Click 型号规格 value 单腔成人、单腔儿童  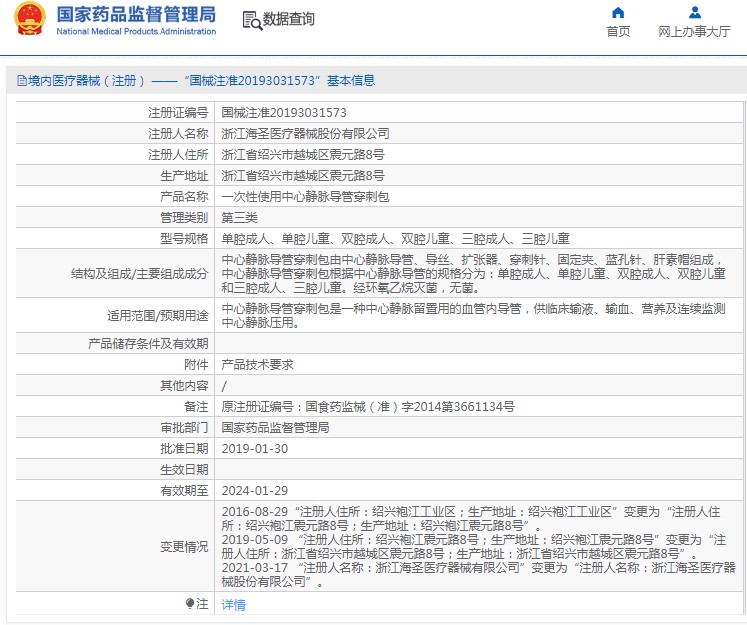(x=395, y=239)
